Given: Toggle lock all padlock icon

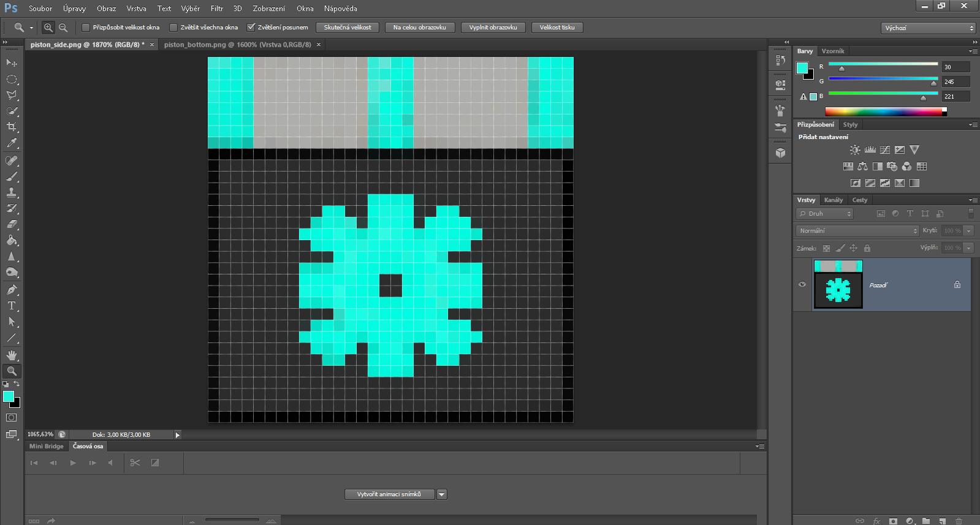Looking at the screenshot, I should tap(867, 248).
